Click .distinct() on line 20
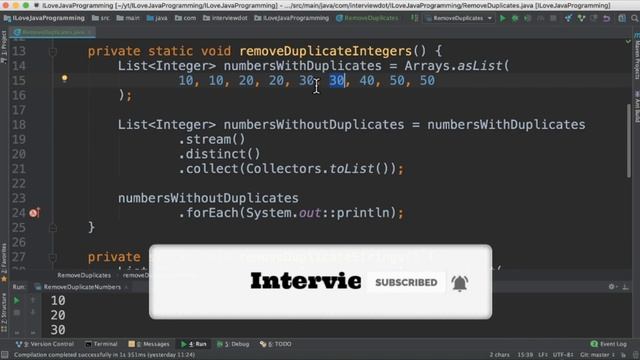The height and width of the screenshot is (360, 640). point(219,154)
